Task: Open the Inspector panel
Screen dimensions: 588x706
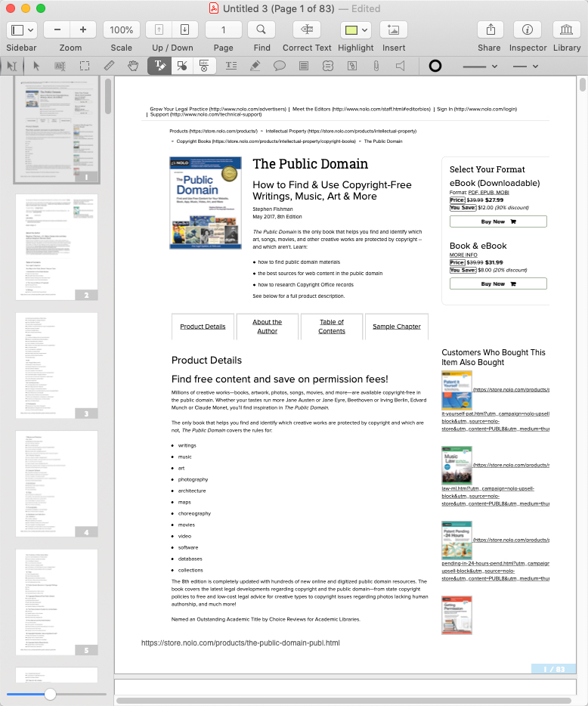Action: point(528,29)
